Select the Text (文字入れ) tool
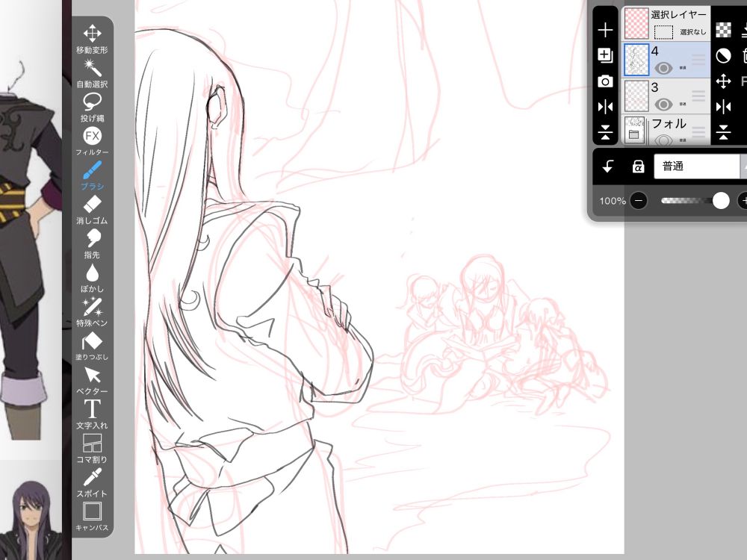The height and width of the screenshot is (560, 747). coord(92,414)
